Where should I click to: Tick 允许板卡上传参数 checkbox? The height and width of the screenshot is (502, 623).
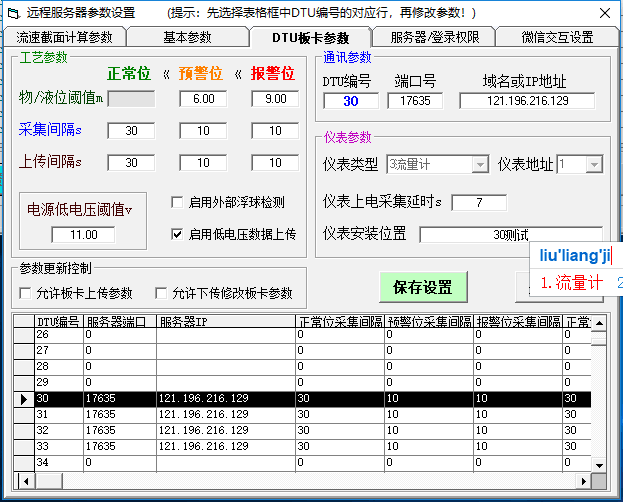(x=26, y=293)
